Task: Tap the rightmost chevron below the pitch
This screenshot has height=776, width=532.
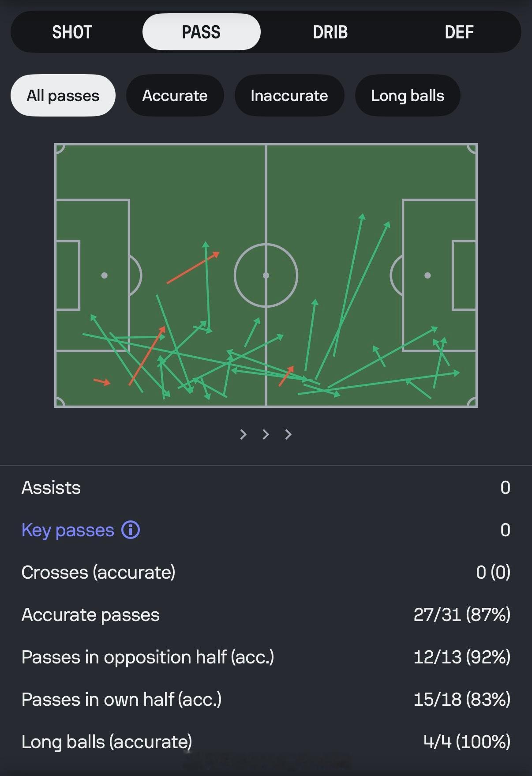Action: tap(288, 434)
